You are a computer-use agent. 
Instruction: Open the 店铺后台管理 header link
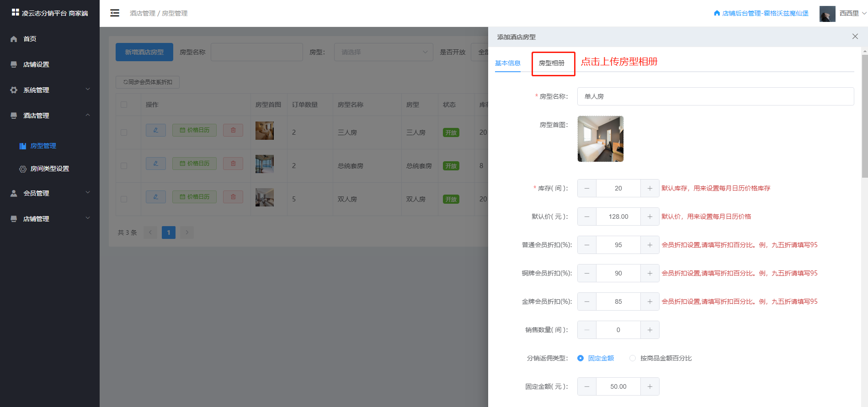pyautogui.click(x=761, y=13)
